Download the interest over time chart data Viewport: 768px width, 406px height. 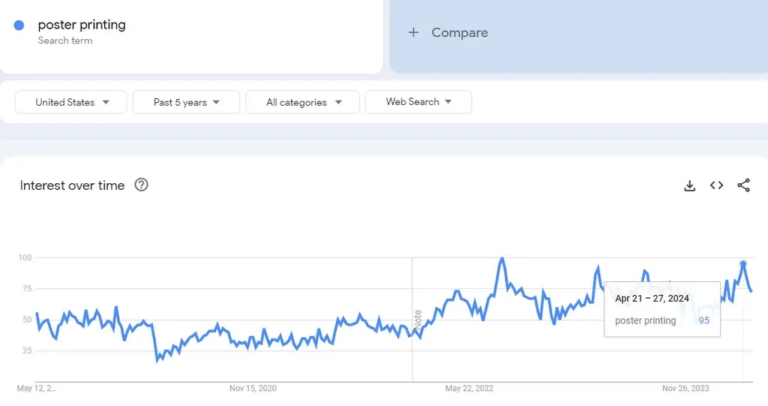(x=689, y=185)
